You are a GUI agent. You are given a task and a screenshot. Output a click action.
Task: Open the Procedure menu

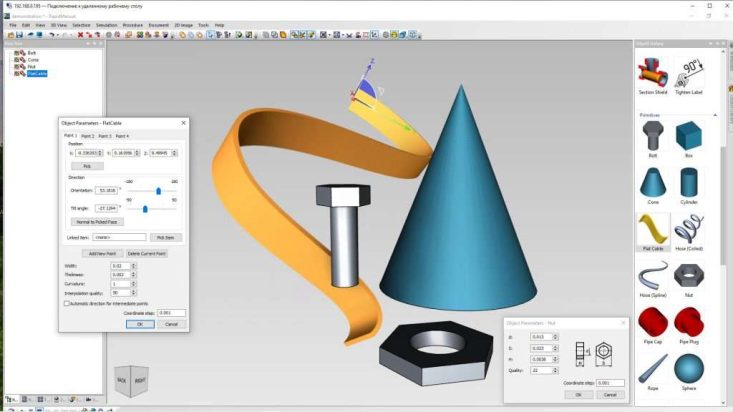pos(133,25)
